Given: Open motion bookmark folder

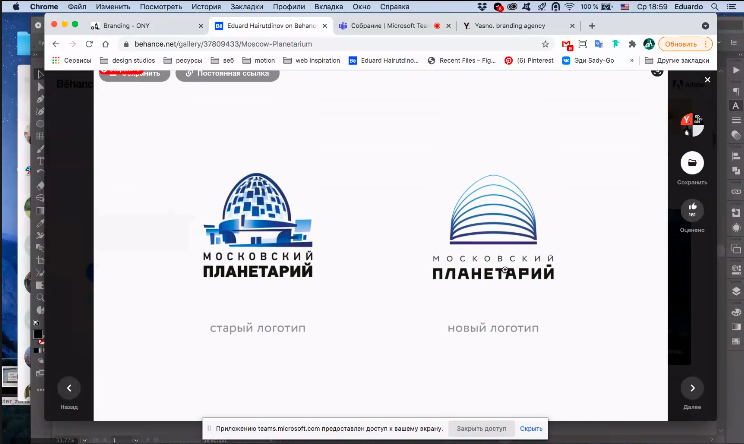Looking at the screenshot, I should point(259,61).
